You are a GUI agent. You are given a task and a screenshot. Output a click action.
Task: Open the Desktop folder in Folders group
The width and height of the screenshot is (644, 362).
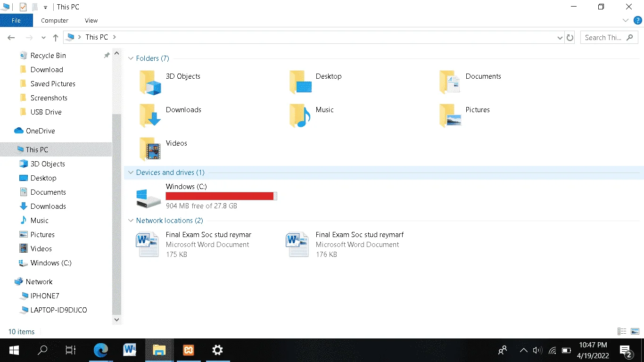pyautogui.click(x=315, y=82)
